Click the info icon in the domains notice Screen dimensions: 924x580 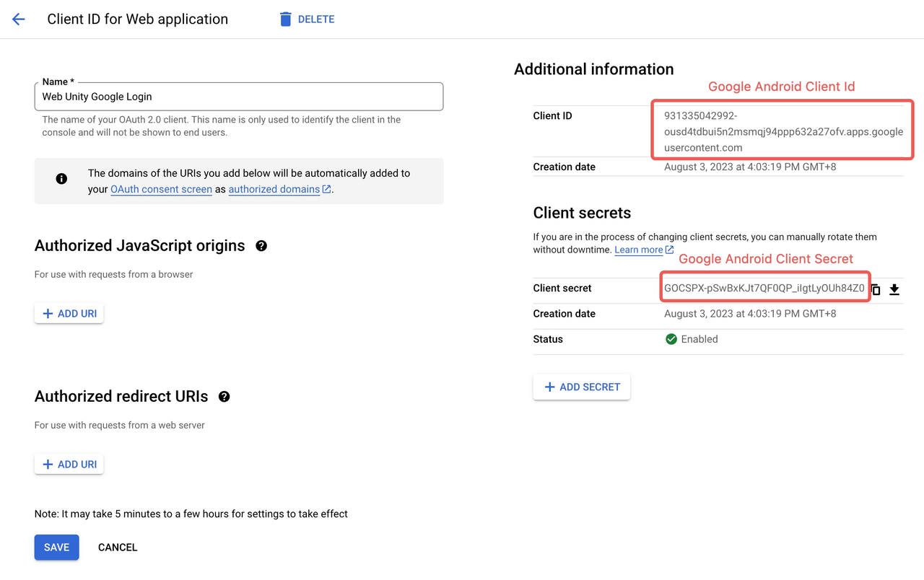(x=61, y=179)
